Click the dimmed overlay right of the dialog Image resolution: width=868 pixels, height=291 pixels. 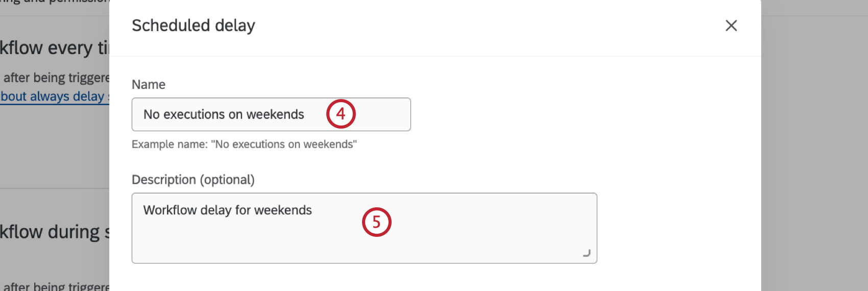(x=814, y=153)
